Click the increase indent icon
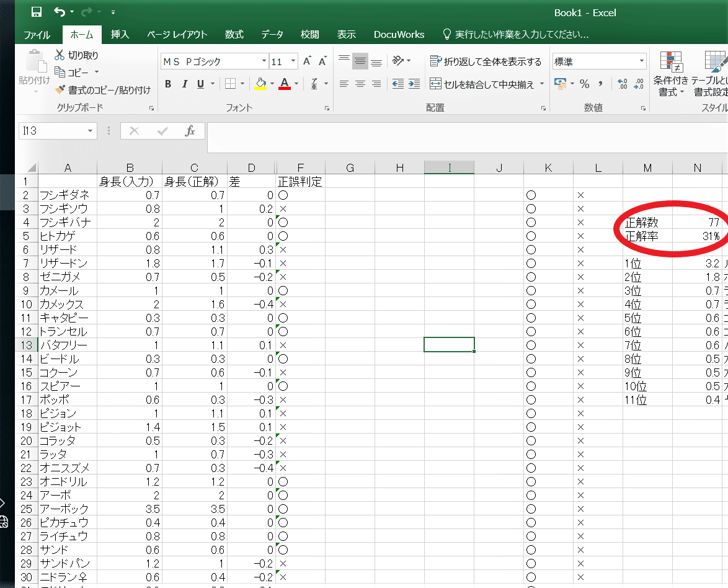 [414, 84]
